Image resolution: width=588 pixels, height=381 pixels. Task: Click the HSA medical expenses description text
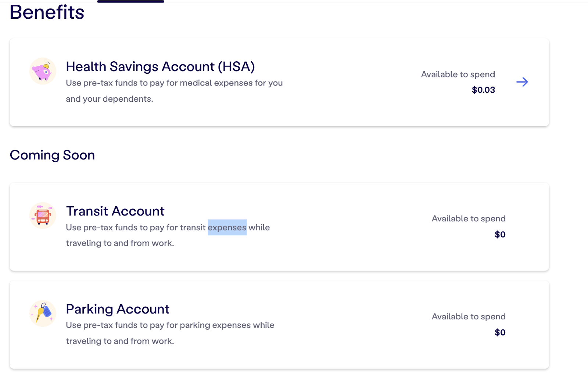tap(174, 83)
